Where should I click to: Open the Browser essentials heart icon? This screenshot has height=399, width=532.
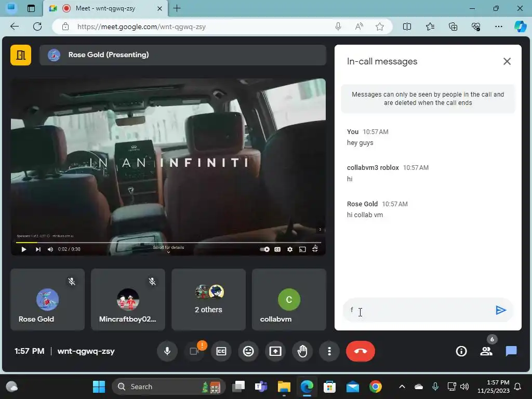(x=476, y=26)
